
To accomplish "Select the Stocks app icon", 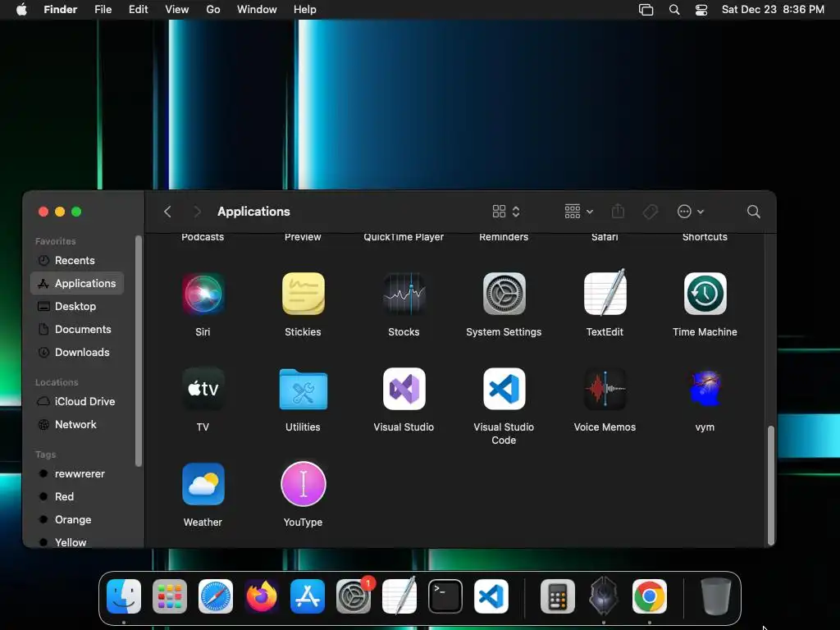I will [404, 294].
